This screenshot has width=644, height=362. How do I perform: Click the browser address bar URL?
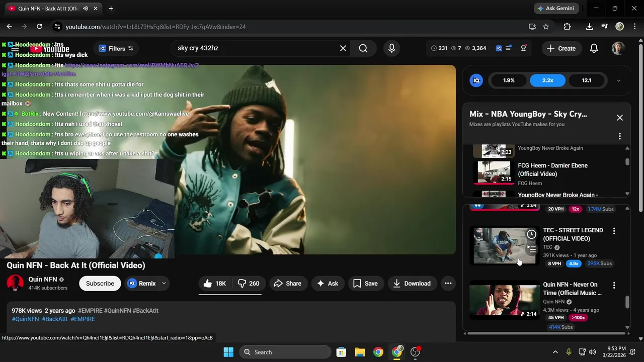(x=155, y=27)
